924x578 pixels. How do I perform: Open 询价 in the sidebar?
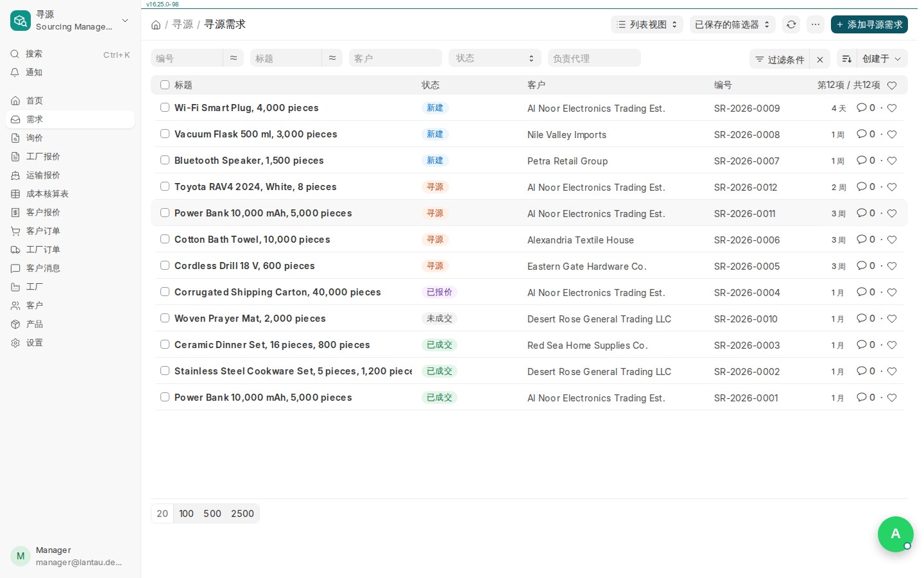tap(70, 138)
